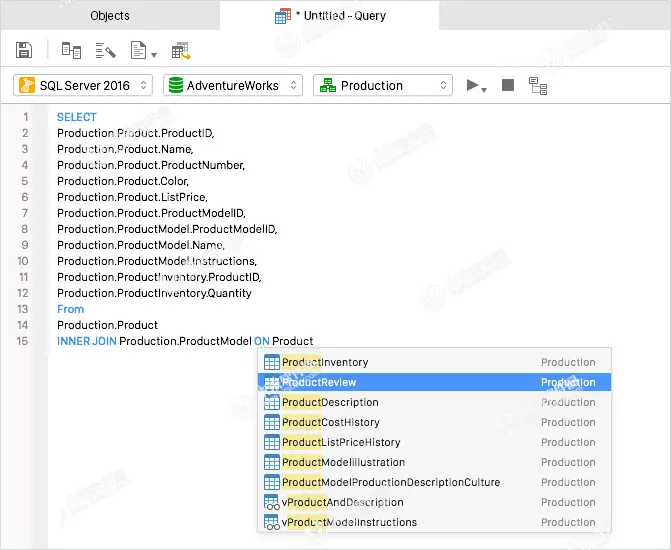Click the query tab table icon
Screen dimensions: 671x550
click(x=282, y=16)
